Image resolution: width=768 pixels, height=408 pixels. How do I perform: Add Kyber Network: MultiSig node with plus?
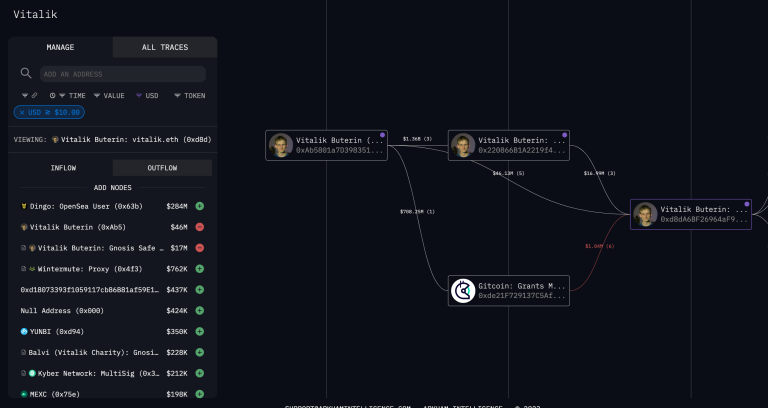click(x=199, y=373)
